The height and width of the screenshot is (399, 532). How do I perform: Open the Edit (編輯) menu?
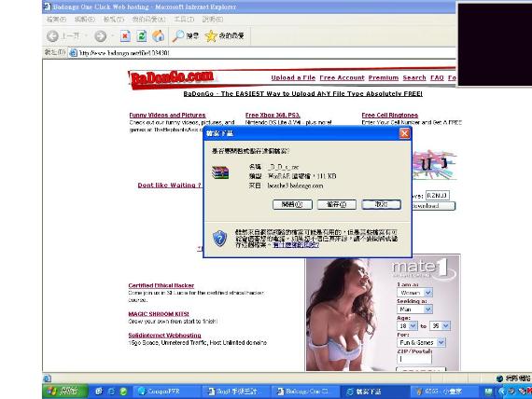(85, 20)
